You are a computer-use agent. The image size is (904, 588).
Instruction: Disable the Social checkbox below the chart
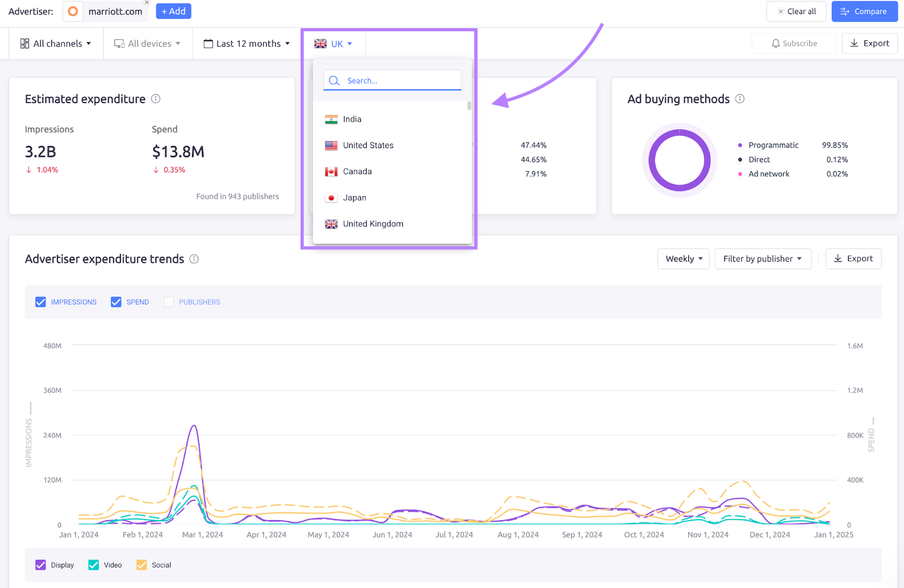point(141,565)
